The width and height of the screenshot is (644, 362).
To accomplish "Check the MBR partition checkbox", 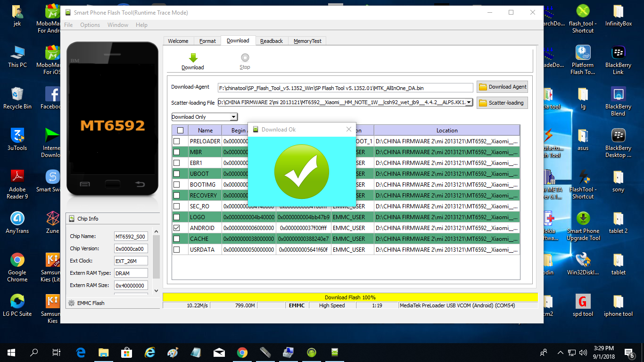I will click(x=177, y=152).
